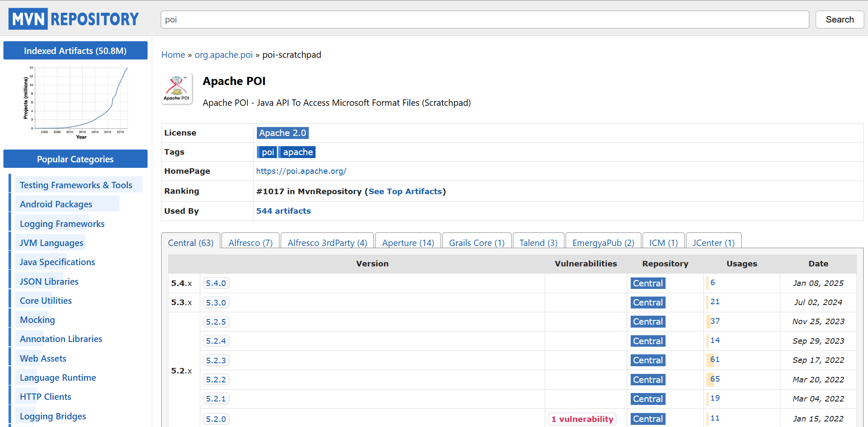The image size is (868, 427).
Task: Open the 65 usages link for 5.2.2
Action: pyautogui.click(x=715, y=379)
